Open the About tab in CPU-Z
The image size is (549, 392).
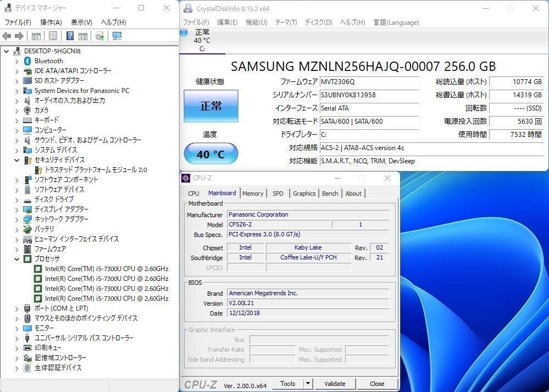click(x=353, y=194)
